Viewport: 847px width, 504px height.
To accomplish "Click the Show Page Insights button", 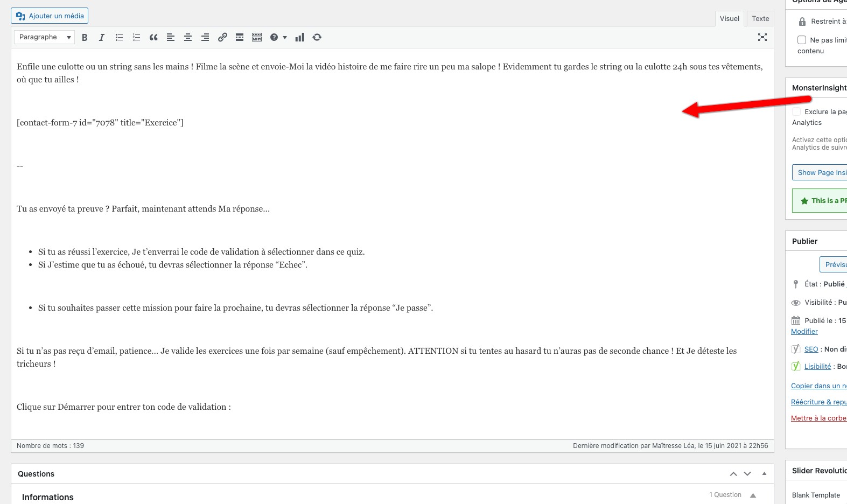I will (819, 172).
